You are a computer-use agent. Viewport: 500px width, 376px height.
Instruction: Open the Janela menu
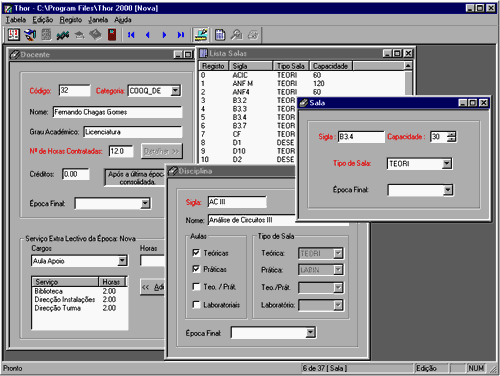coord(98,20)
